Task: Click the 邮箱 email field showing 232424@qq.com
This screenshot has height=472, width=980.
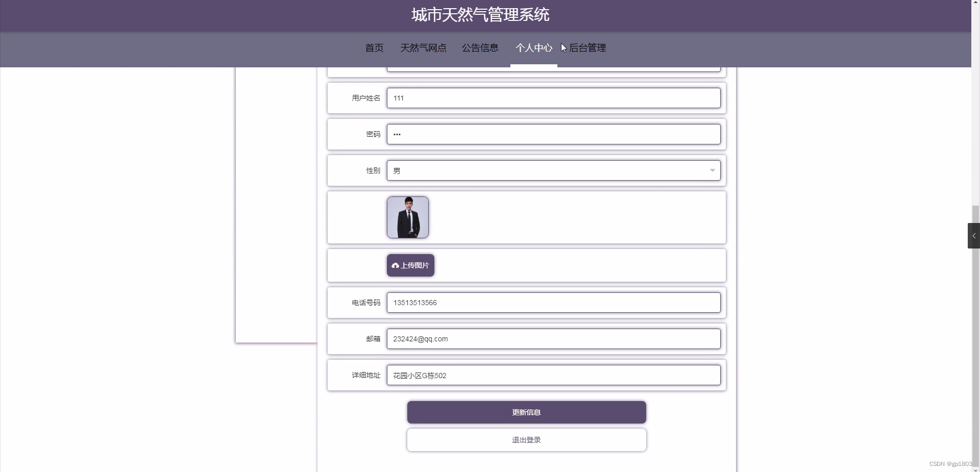Action: tap(553, 338)
